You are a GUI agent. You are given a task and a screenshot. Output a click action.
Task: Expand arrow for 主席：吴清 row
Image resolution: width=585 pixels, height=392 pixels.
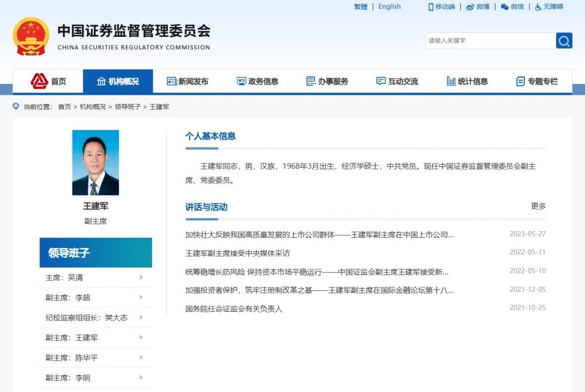point(141,277)
